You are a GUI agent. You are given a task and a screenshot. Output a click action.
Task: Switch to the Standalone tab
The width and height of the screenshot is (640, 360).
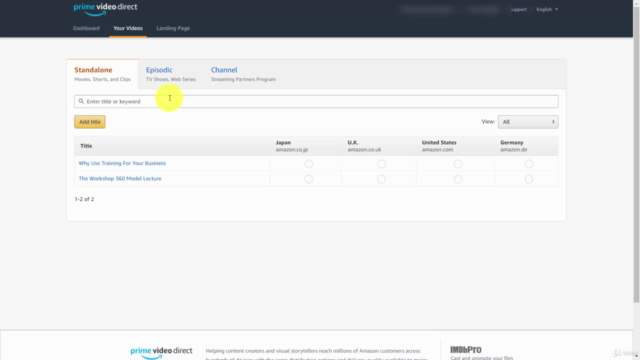(102, 74)
